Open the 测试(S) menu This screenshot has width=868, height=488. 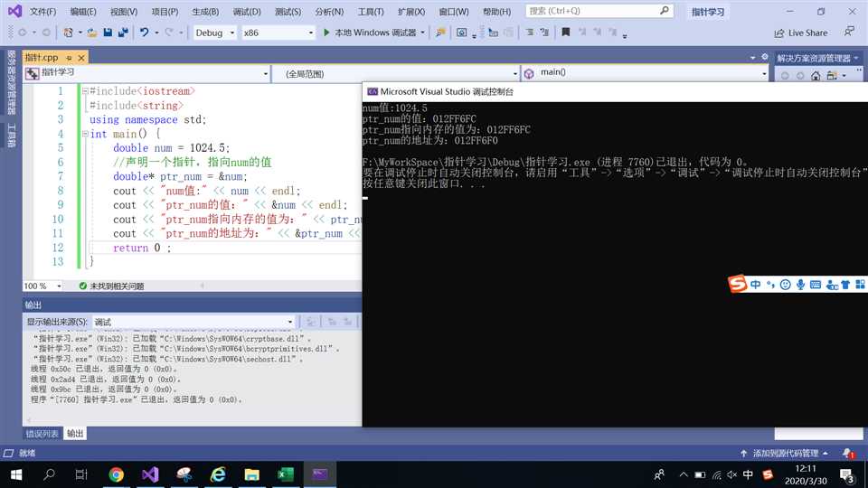[x=288, y=11]
